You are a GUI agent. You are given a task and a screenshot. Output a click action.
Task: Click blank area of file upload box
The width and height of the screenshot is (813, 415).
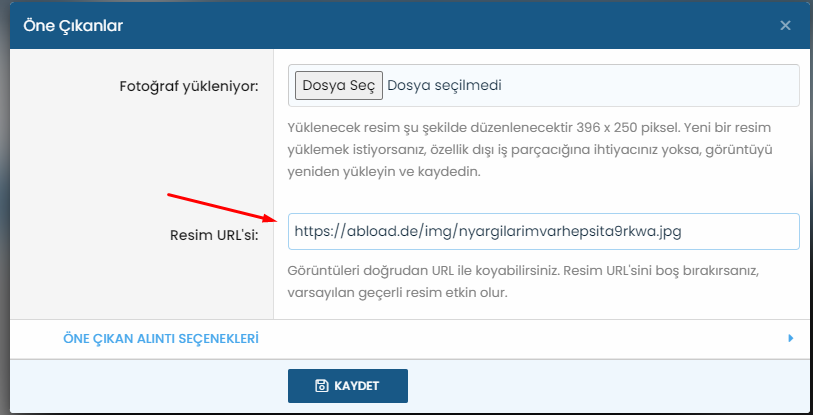pos(650,85)
